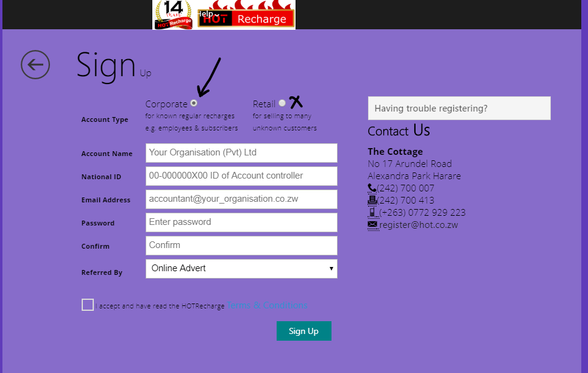Click the Enter password field
The width and height of the screenshot is (588, 373).
coord(241,222)
